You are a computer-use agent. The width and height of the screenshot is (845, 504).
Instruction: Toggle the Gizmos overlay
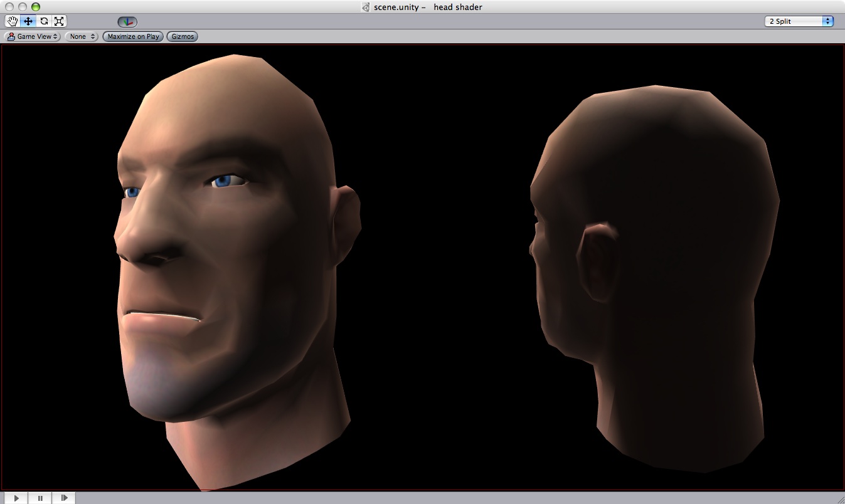[x=181, y=36]
